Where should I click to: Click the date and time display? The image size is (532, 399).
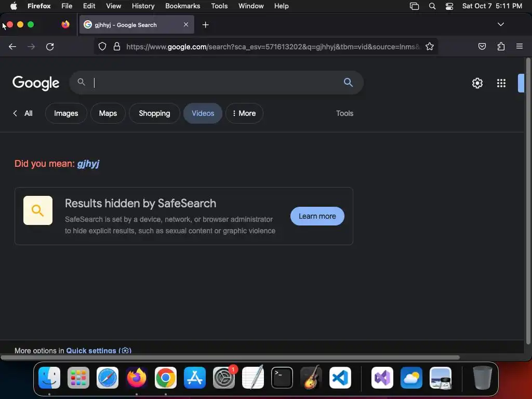tap(492, 6)
